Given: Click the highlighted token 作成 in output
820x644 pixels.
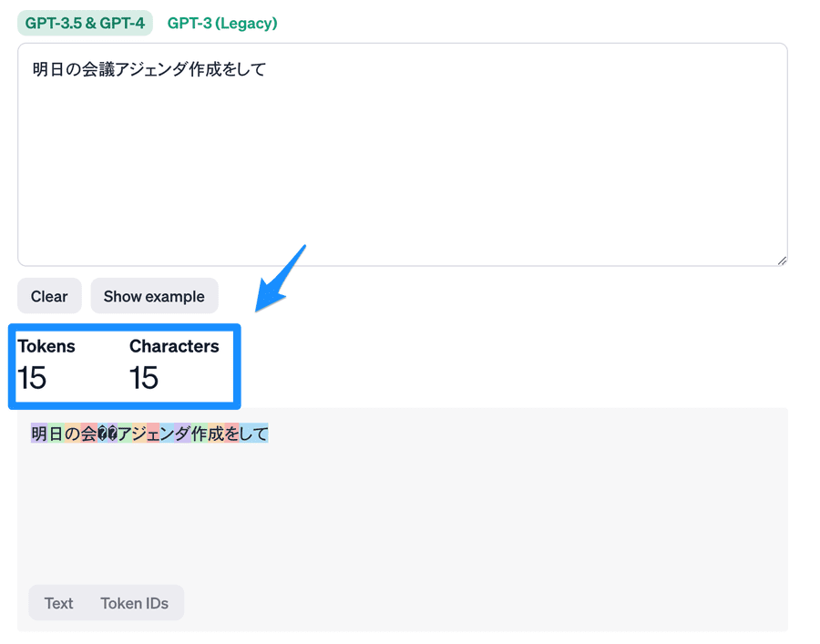Looking at the screenshot, I should (208, 434).
